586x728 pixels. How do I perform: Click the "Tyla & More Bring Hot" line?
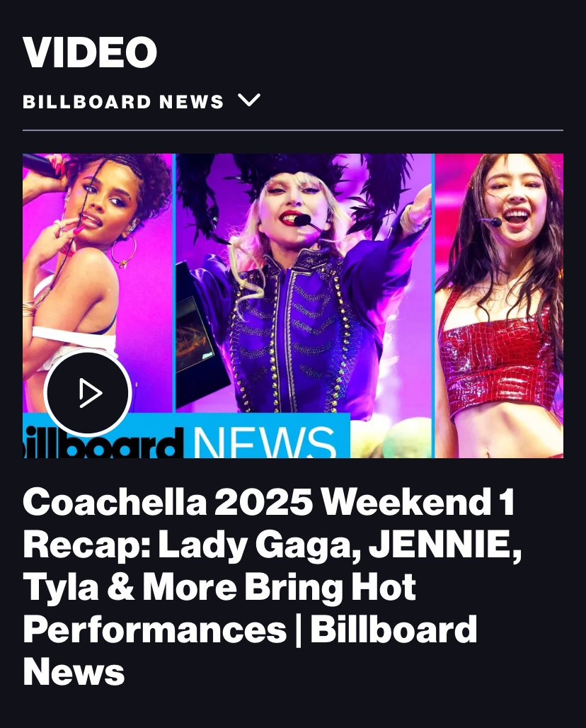219,587
